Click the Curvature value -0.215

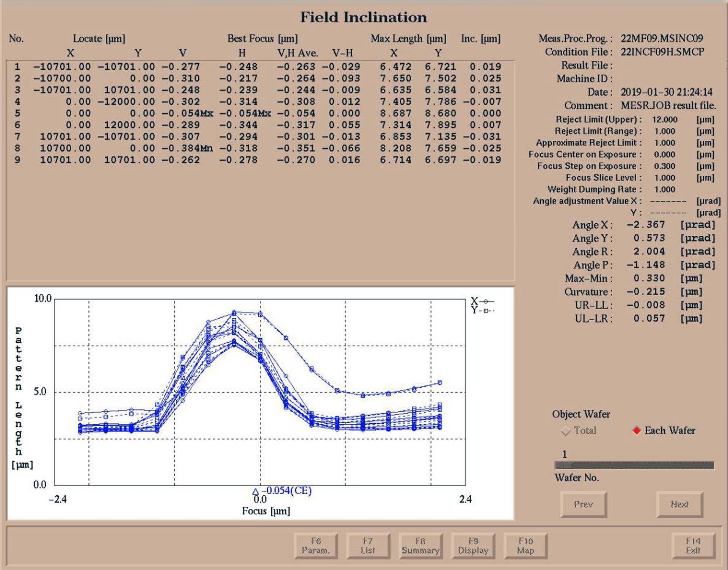[x=646, y=292]
